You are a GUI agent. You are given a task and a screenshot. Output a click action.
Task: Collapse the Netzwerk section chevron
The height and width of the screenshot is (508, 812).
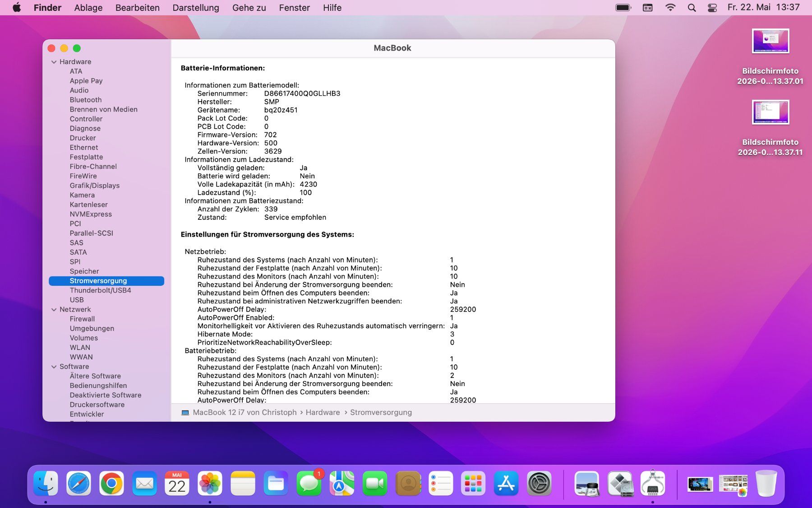click(x=54, y=310)
